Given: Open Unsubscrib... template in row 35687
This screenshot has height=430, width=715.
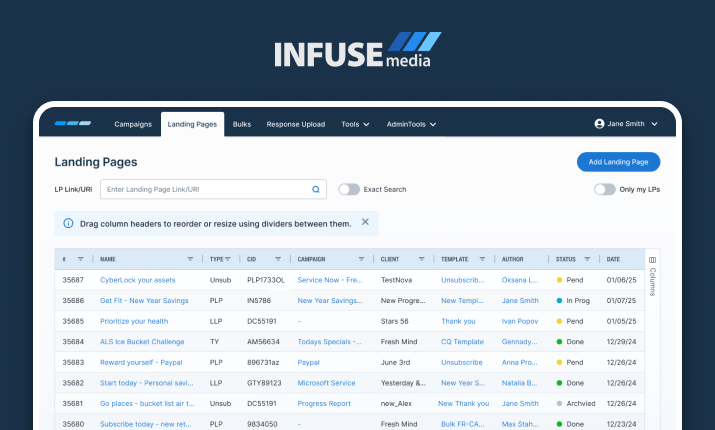Looking at the screenshot, I should click(x=463, y=280).
